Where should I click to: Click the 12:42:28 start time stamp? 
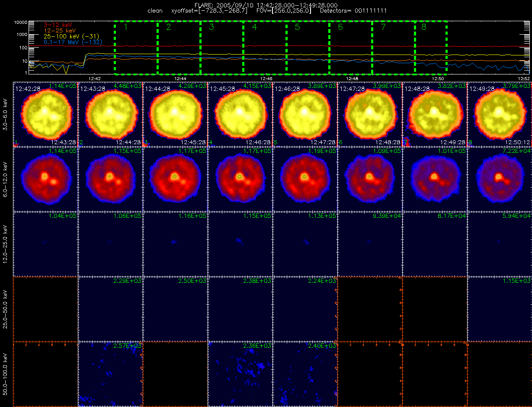click(x=27, y=88)
